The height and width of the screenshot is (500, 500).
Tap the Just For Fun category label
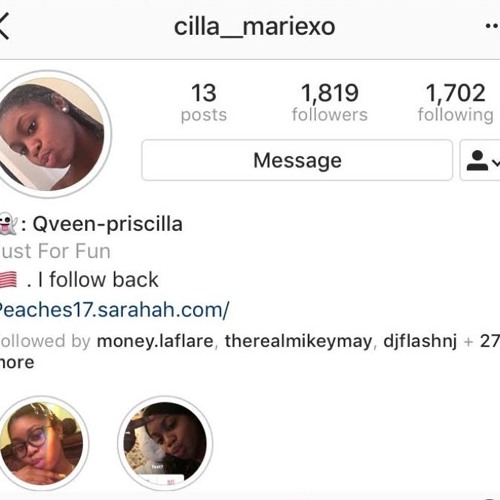tap(55, 251)
